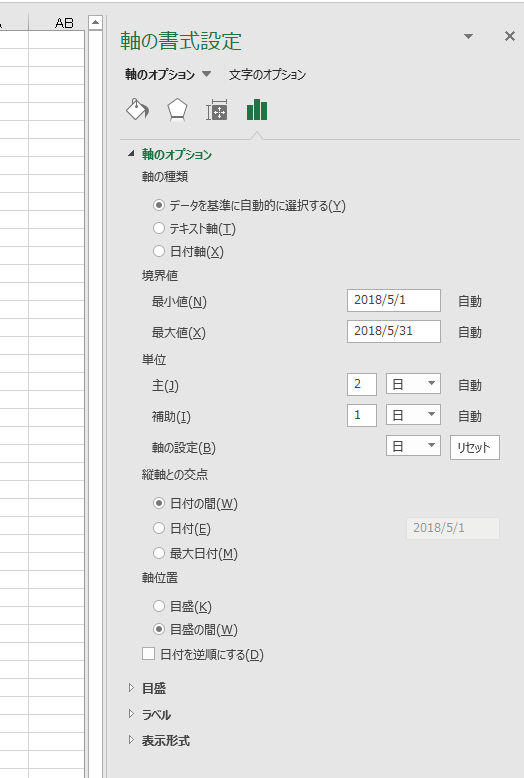Open the 主 unit 日 dropdown

(413, 384)
